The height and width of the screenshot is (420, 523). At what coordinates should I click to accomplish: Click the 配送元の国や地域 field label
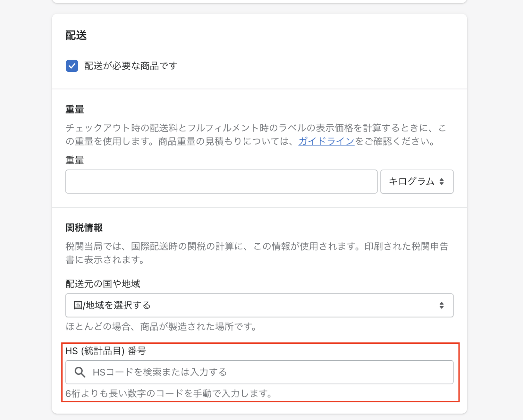103,284
